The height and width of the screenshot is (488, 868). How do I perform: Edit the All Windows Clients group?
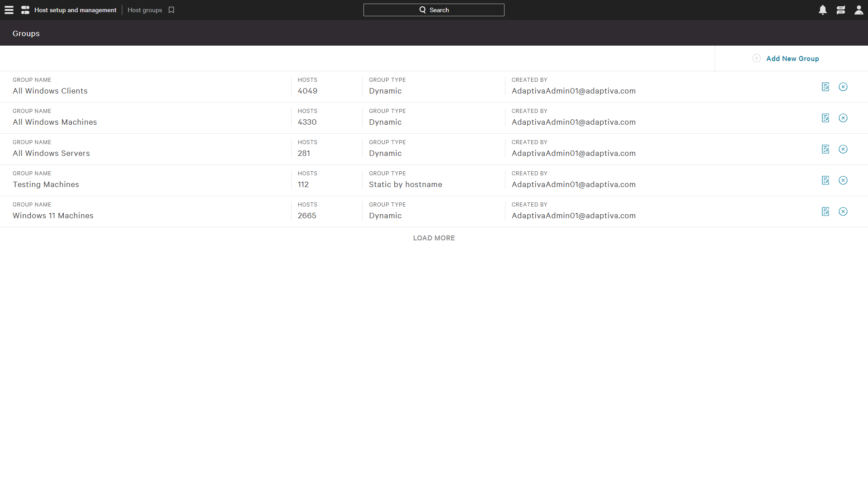click(826, 87)
